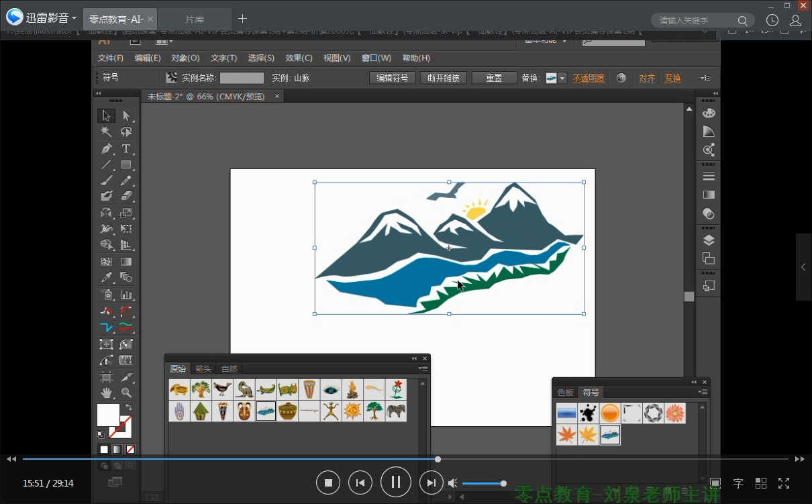Pause the video playback
812x504 pixels.
click(x=396, y=482)
